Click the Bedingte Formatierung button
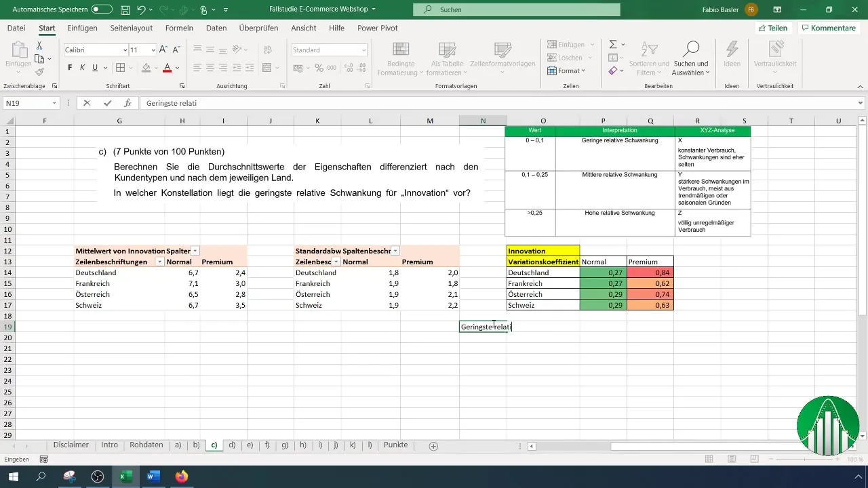 [400, 58]
